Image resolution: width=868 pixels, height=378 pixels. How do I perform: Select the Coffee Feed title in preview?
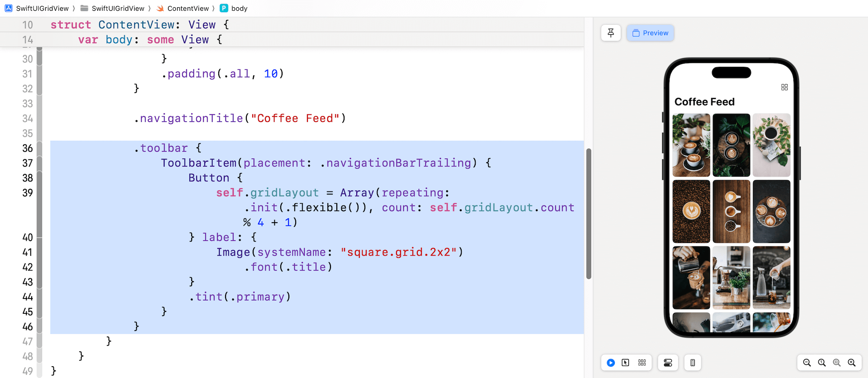704,102
